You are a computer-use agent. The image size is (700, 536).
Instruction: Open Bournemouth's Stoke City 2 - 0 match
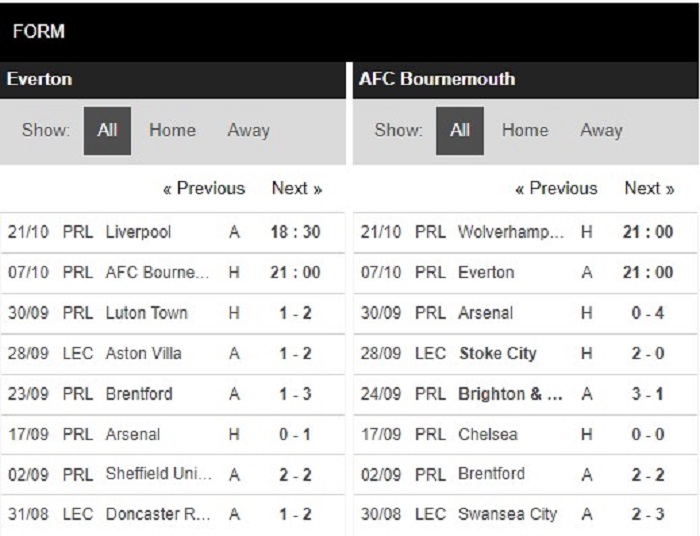(x=525, y=353)
